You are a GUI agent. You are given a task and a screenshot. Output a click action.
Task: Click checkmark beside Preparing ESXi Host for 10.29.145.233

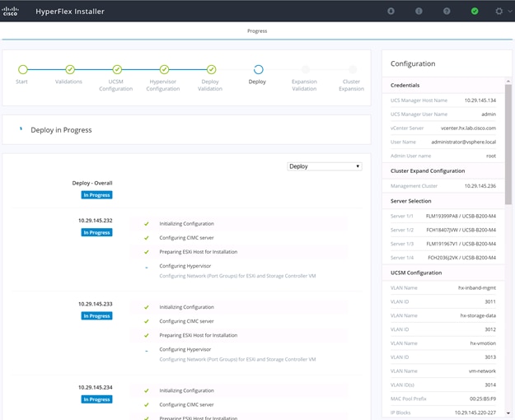coord(147,336)
